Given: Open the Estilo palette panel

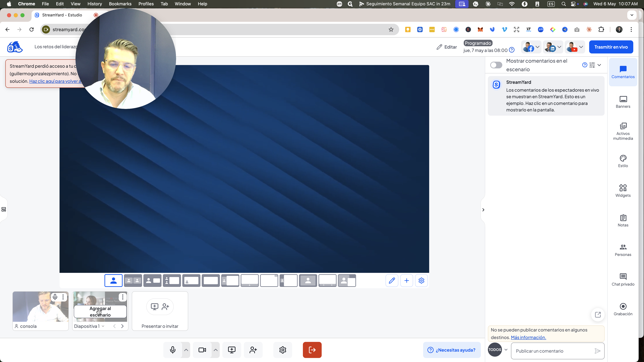Looking at the screenshot, I should pos(623,161).
